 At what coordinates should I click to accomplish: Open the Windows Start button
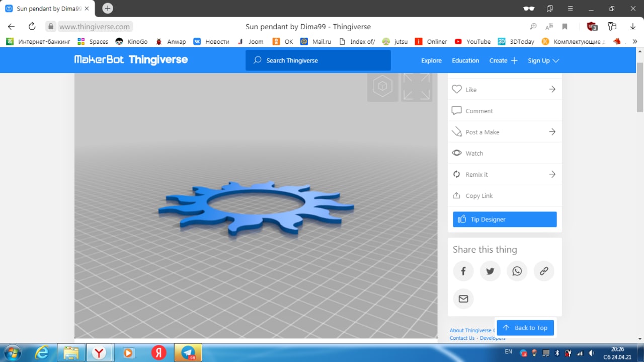[12, 352]
